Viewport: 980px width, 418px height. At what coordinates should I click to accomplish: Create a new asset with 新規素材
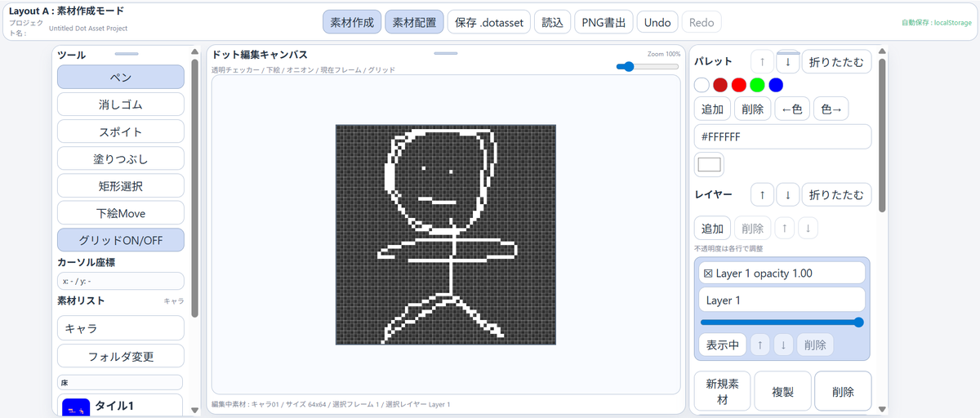[x=723, y=392]
